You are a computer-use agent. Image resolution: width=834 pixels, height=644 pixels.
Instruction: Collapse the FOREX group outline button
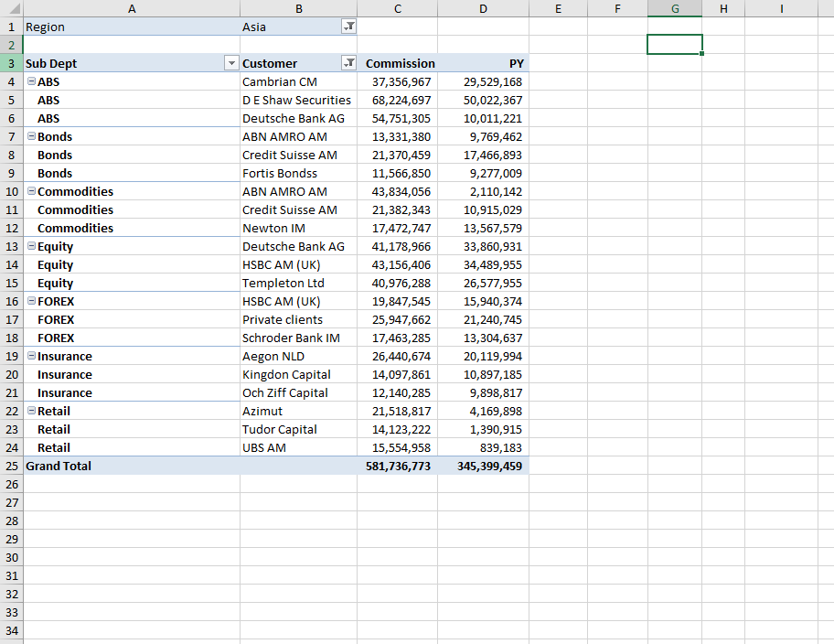point(31,301)
